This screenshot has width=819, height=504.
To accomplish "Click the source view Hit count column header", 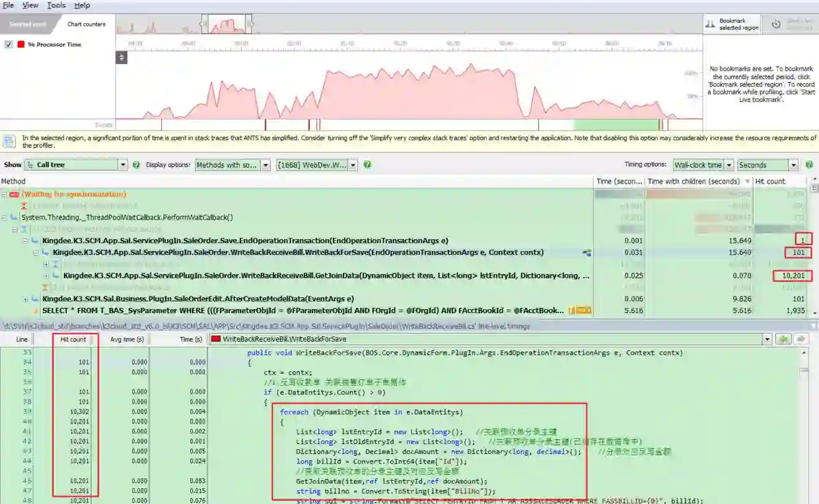I will pos(73,340).
